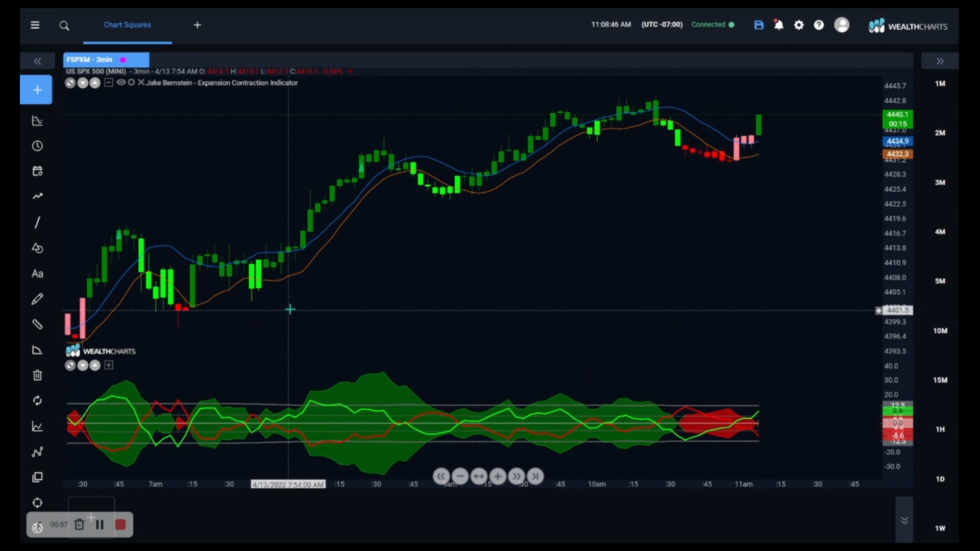Select the 1D timeframe
The height and width of the screenshot is (551, 980).
tap(940, 479)
